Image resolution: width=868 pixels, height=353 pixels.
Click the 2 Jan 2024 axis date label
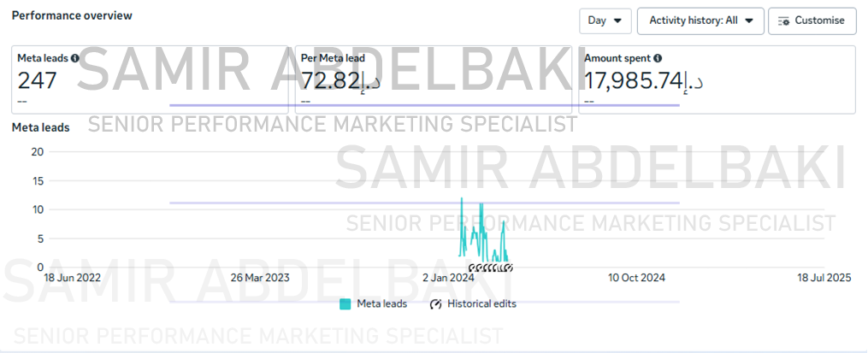tap(448, 278)
